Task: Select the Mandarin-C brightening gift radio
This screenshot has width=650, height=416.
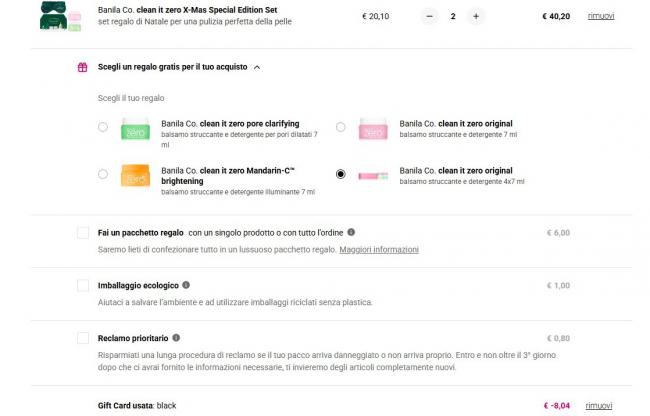Action: tap(103, 174)
